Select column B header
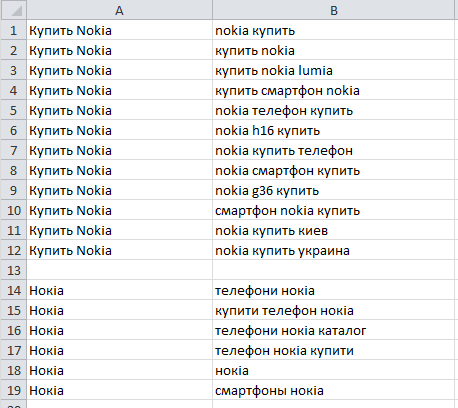458x408 pixels. click(x=333, y=10)
